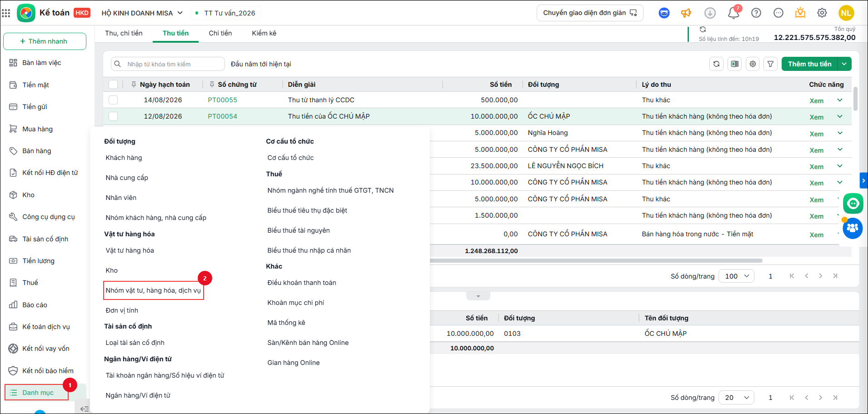Open voucher PT00055 link

223,100
